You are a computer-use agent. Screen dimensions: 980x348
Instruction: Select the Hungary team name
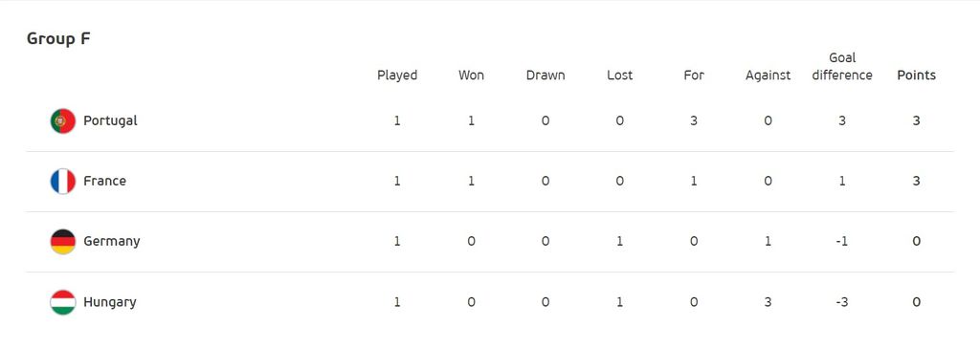pyautogui.click(x=110, y=302)
